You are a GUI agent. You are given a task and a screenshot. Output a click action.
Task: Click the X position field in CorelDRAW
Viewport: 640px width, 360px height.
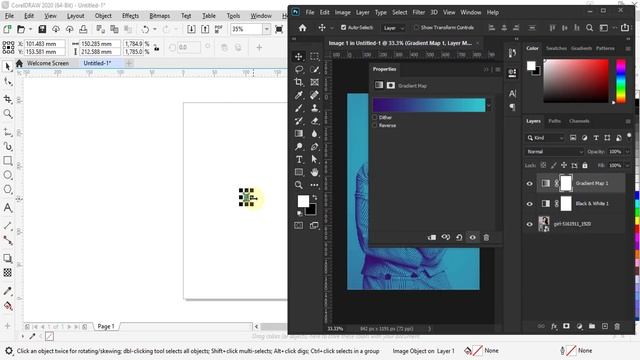click(44, 43)
